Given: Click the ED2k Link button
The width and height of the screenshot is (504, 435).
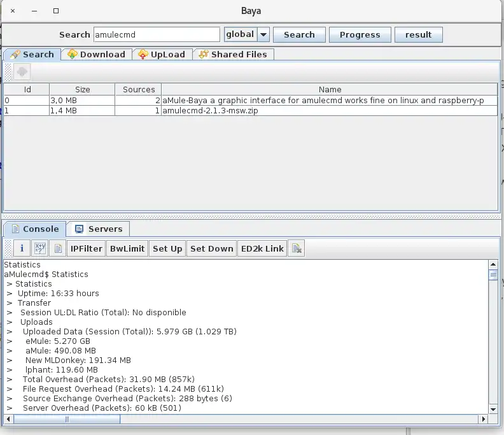Looking at the screenshot, I should click(262, 248).
